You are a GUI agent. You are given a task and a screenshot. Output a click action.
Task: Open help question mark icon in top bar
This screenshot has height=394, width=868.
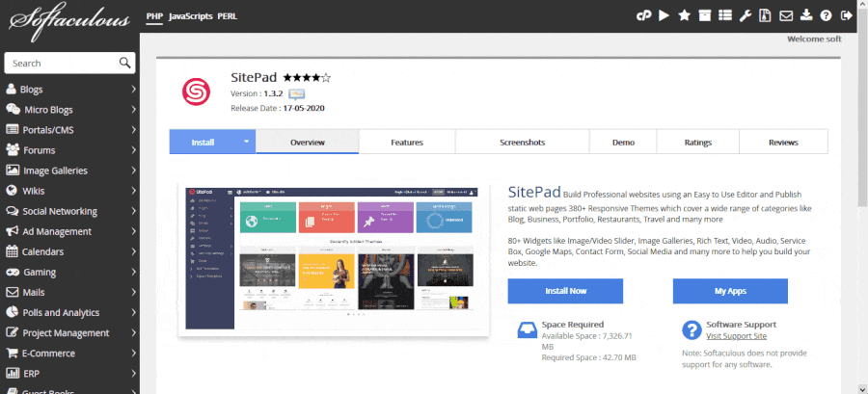[826, 15]
